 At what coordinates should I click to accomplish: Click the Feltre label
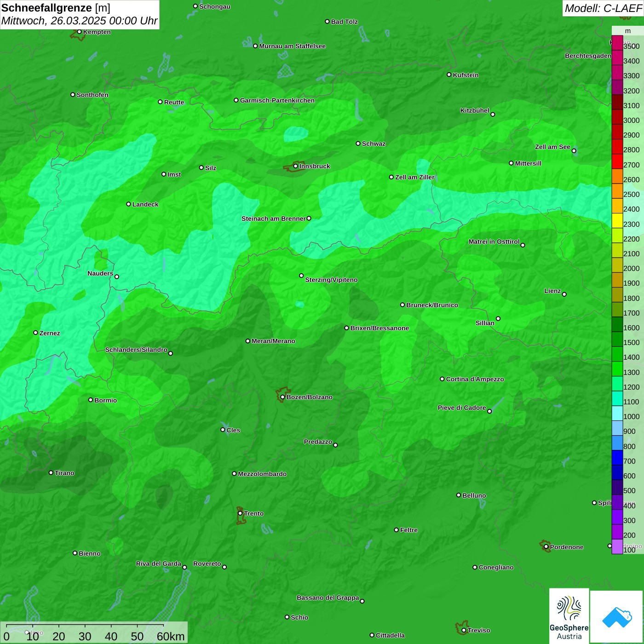pyautogui.click(x=408, y=530)
